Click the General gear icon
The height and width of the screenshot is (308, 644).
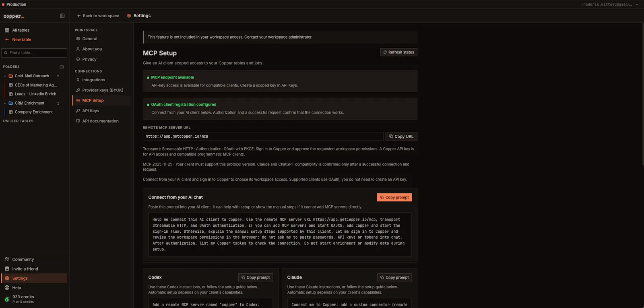coord(78,39)
